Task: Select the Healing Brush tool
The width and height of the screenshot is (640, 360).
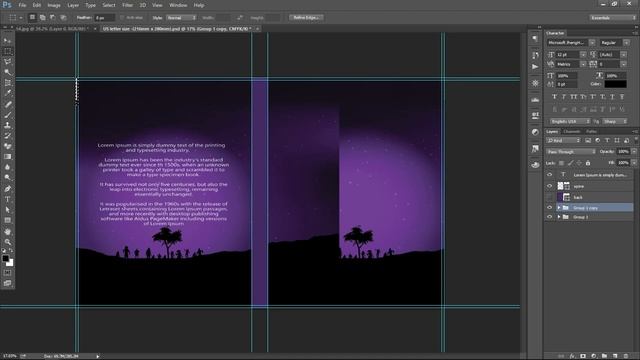Action: 7,104
